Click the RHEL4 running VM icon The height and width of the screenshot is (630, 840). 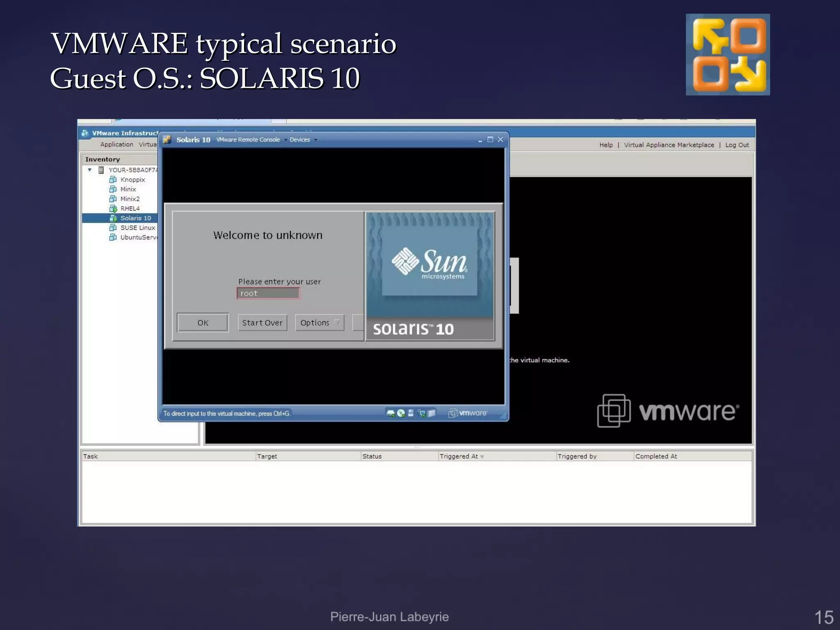113,208
